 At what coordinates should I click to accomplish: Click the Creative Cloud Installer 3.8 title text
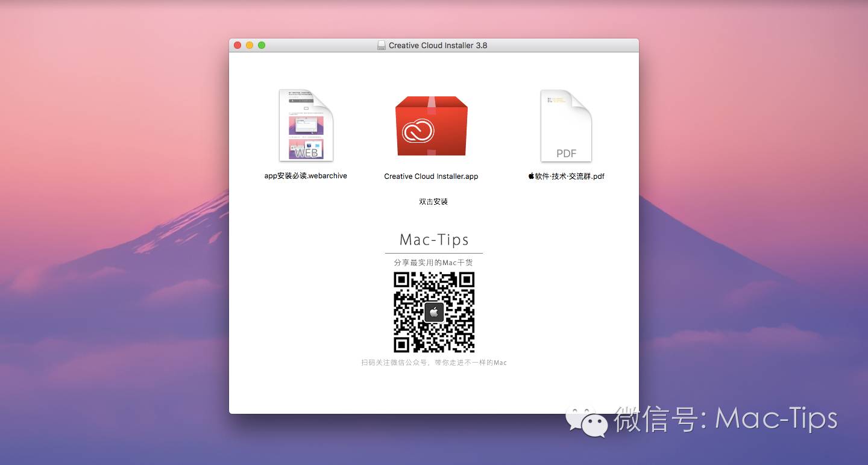439,45
